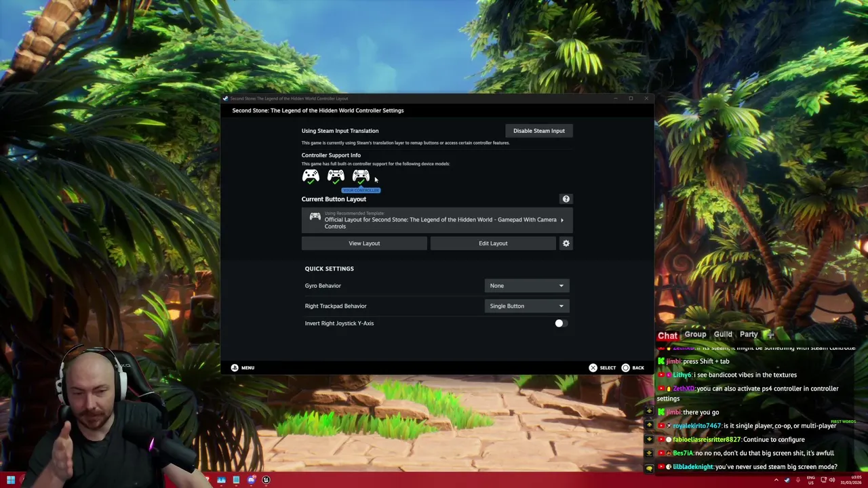The width and height of the screenshot is (868, 488).
Task: Switch to the Party chat tab
Action: click(x=749, y=334)
